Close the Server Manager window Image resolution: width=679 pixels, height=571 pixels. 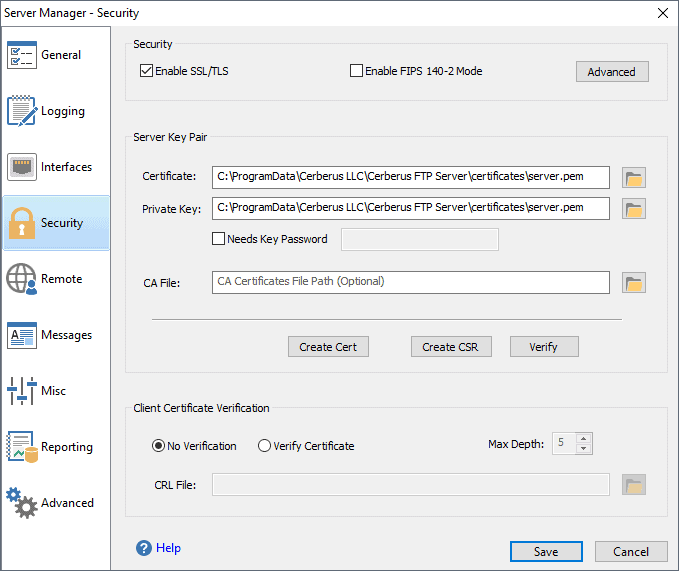[663, 13]
